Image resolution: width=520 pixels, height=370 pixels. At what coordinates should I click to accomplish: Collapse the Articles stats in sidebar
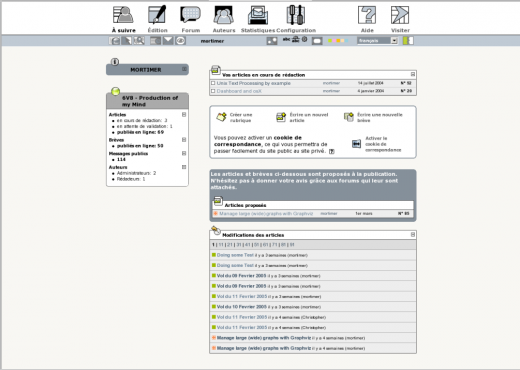tap(184, 114)
